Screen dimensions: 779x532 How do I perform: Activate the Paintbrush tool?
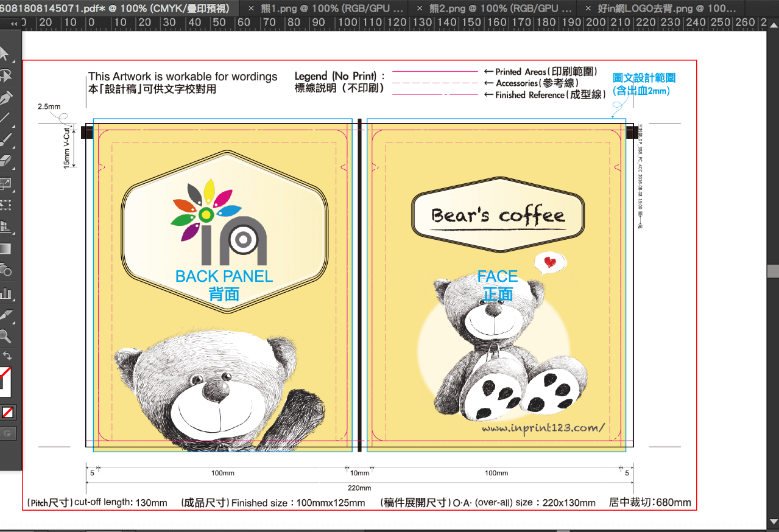[5, 140]
